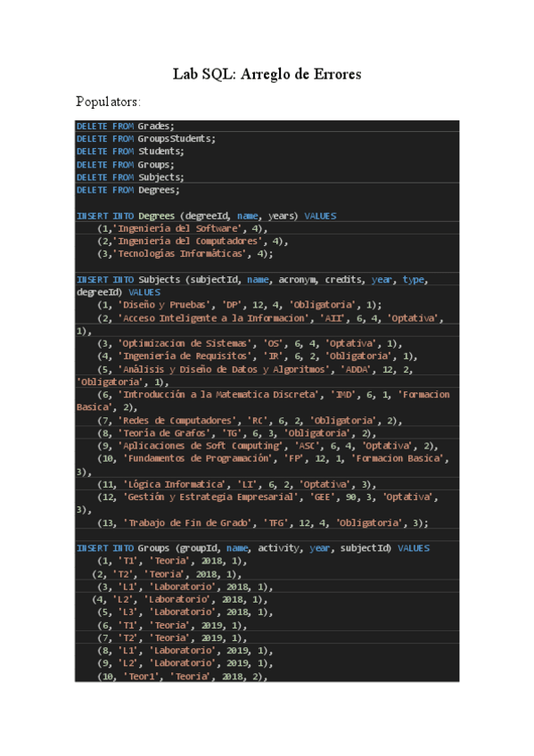Select the line 'DELETE FROM Groups;'
The height and width of the screenshot is (756, 534).
click(x=126, y=164)
